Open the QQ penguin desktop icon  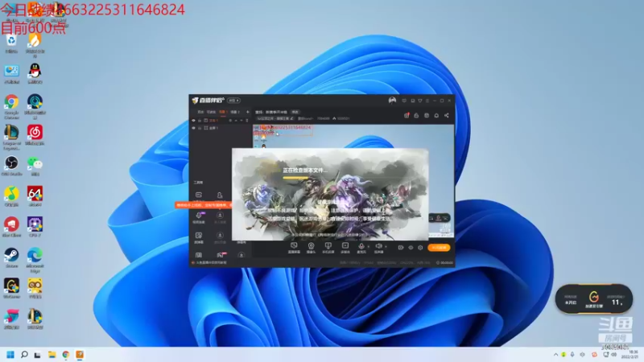35,73
